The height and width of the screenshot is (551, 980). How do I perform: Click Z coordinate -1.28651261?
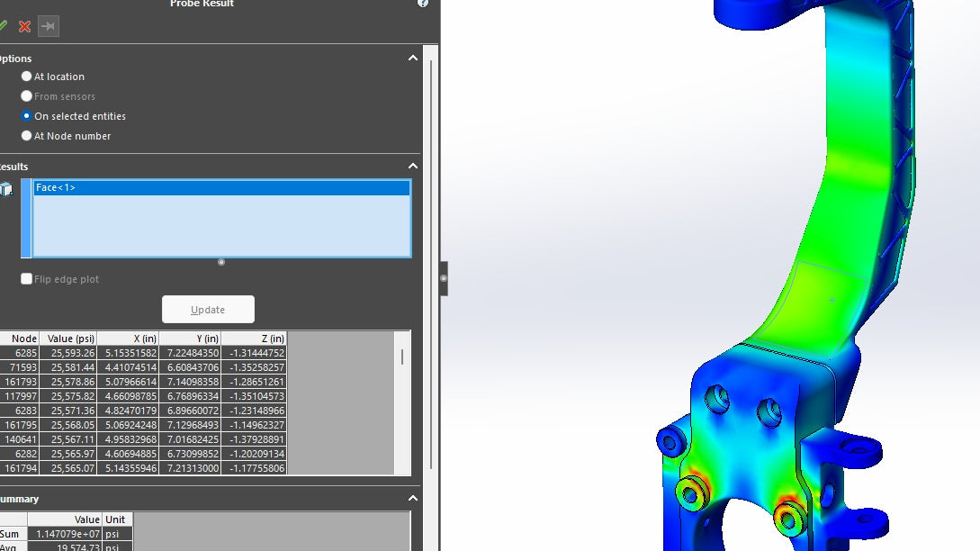click(255, 382)
